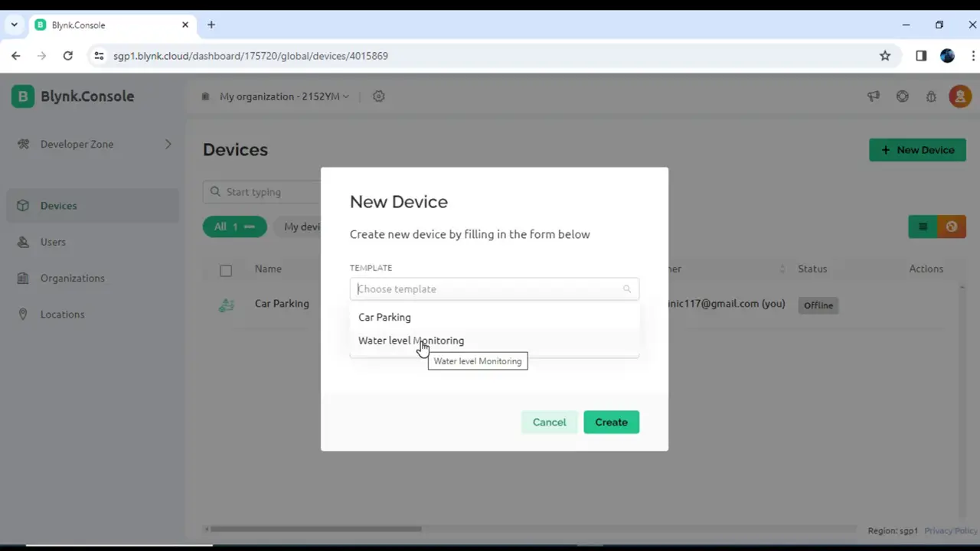Open the Devices sidebar section
The width and height of the screenshot is (980, 551).
(93, 205)
